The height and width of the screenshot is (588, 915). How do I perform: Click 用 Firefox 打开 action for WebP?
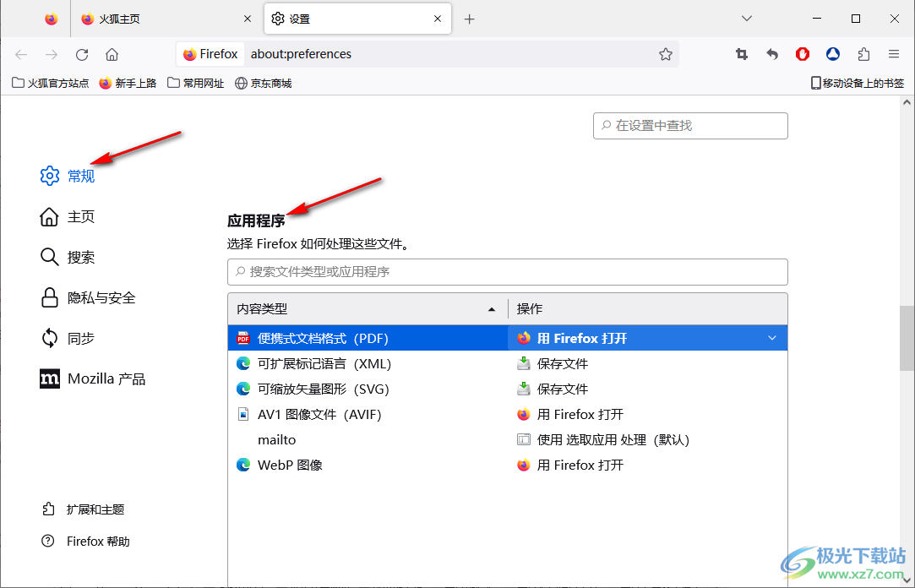coord(570,465)
